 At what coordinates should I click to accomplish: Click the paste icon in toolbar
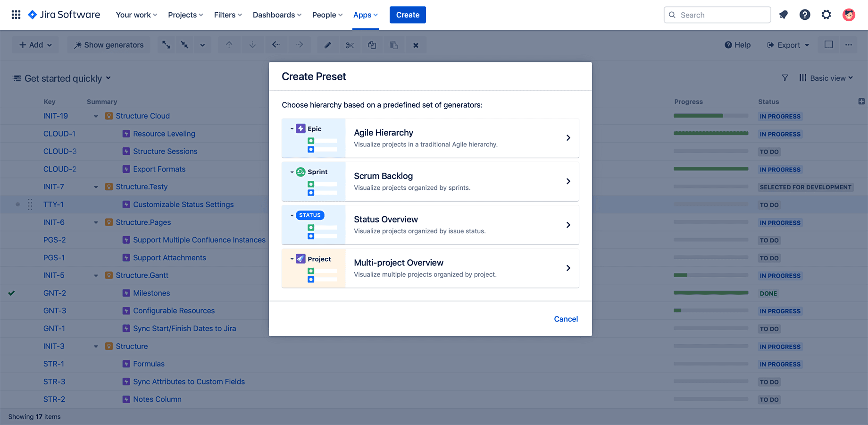(394, 45)
